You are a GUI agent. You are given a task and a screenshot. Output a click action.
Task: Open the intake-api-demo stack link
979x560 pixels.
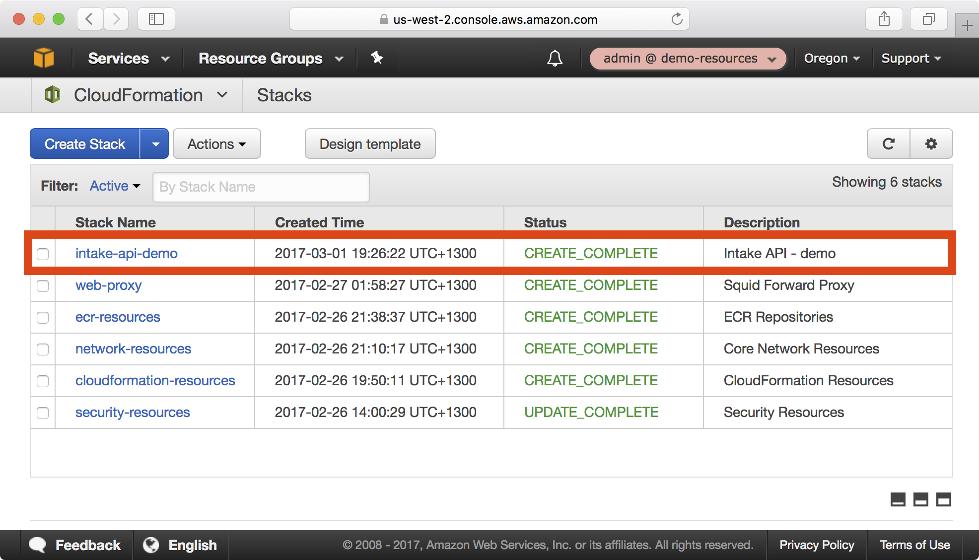coord(126,253)
